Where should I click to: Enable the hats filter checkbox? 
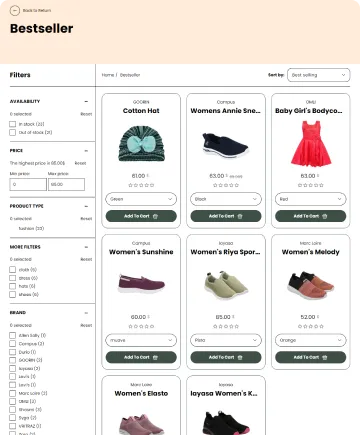13,286
